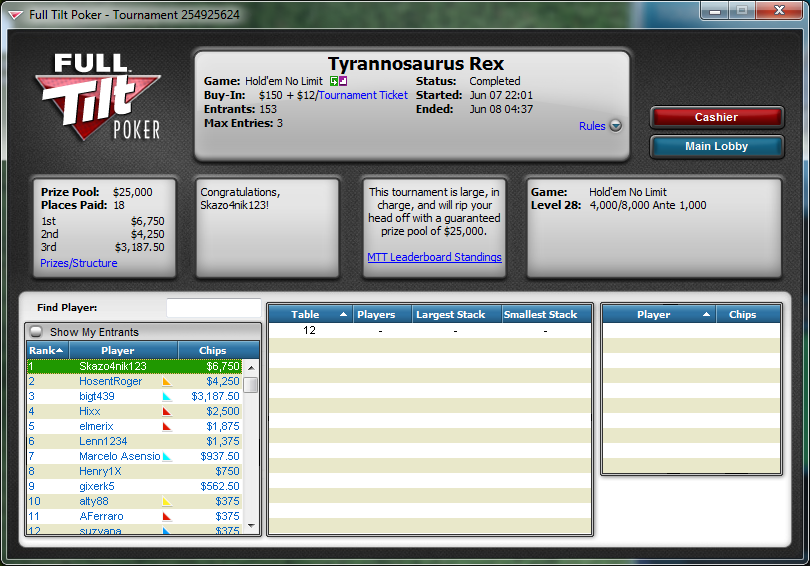Go to the Main Lobby

(x=716, y=146)
